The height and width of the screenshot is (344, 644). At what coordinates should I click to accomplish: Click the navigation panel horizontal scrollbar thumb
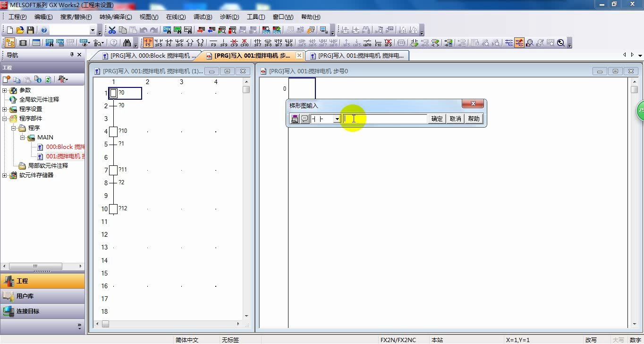35,266
